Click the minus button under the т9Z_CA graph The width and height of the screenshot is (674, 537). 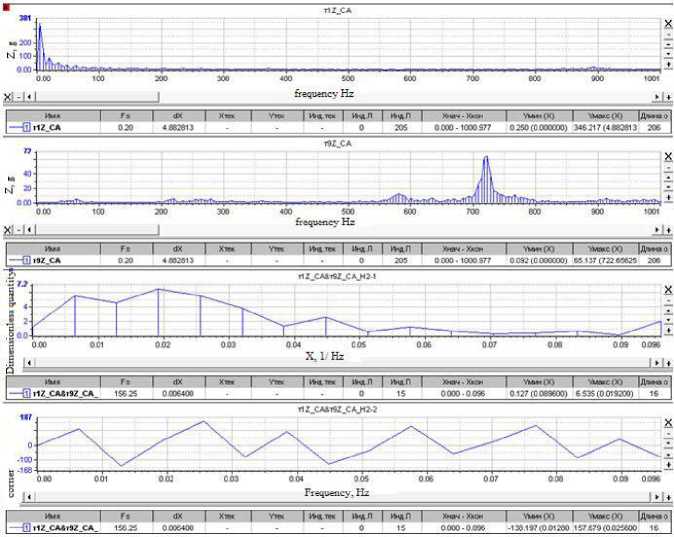click(18, 230)
